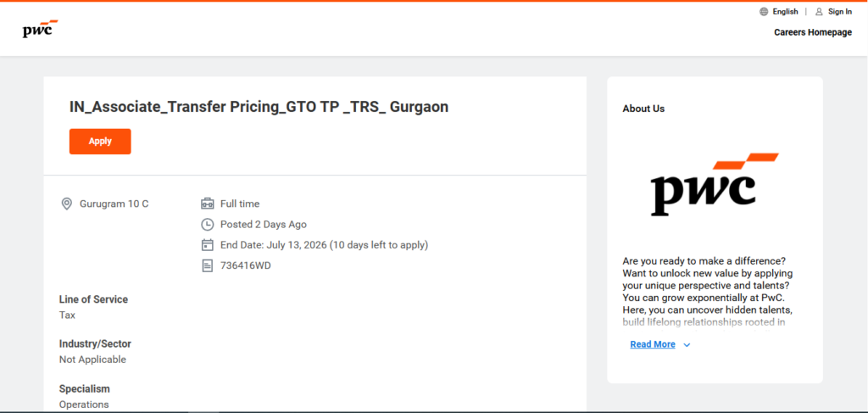Screen dimensions: 868x413
Task: Select Sign In in the top bar
Action: 840,12
